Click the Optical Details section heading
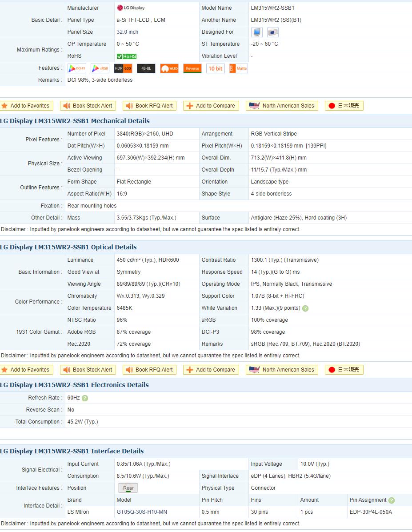This screenshot has height=532, width=412. click(x=68, y=247)
